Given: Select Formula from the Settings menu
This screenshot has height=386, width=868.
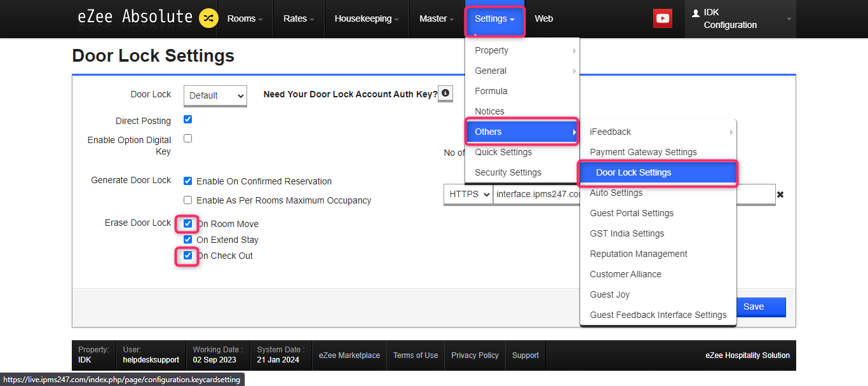Looking at the screenshot, I should click(x=522, y=91).
